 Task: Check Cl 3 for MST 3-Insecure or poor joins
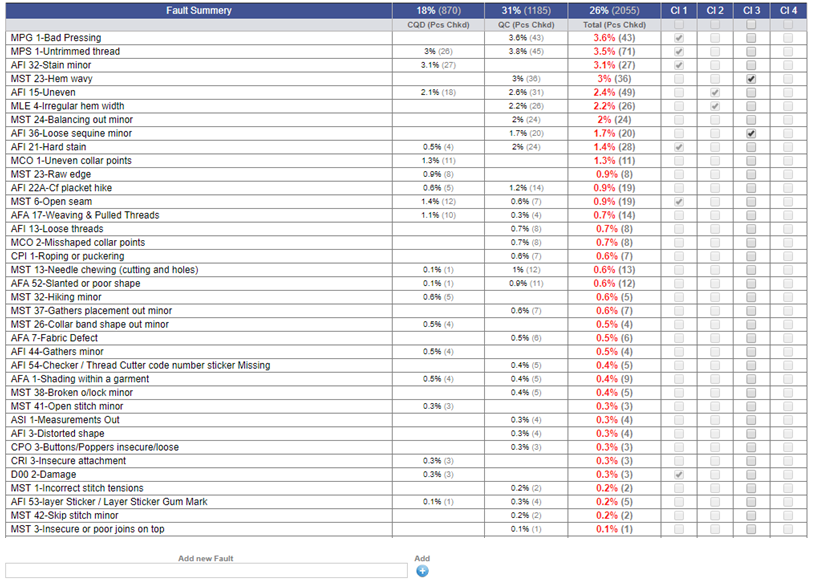coord(751,529)
